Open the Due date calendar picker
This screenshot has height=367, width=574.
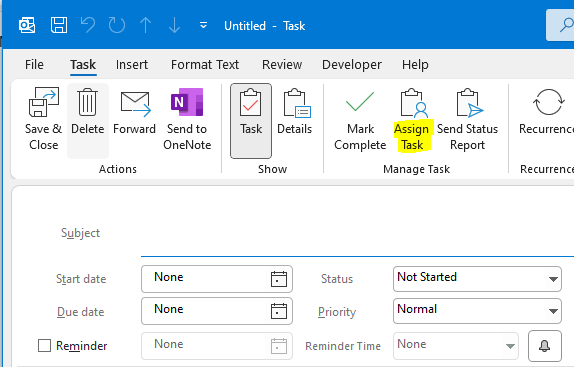click(279, 311)
